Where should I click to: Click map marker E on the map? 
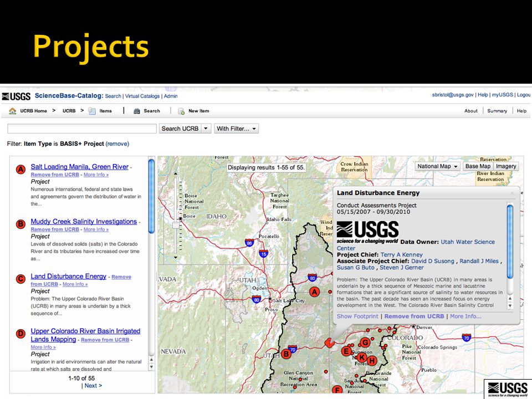click(346, 351)
